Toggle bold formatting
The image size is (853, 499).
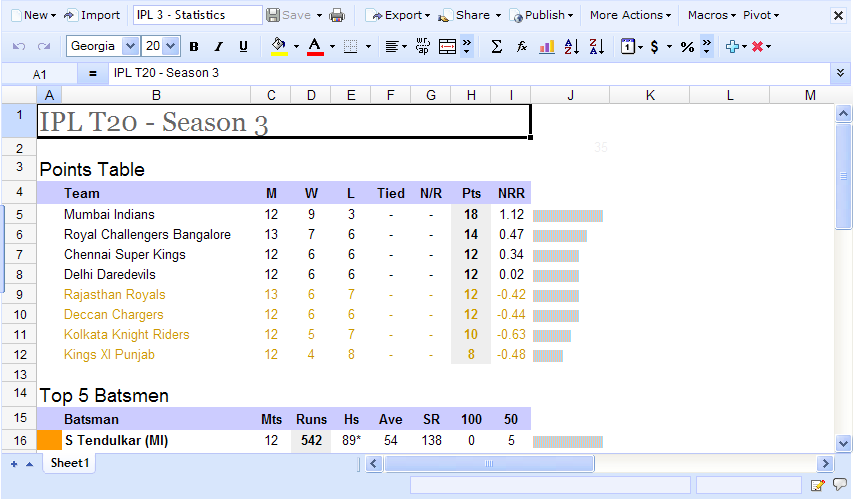[194, 47]
